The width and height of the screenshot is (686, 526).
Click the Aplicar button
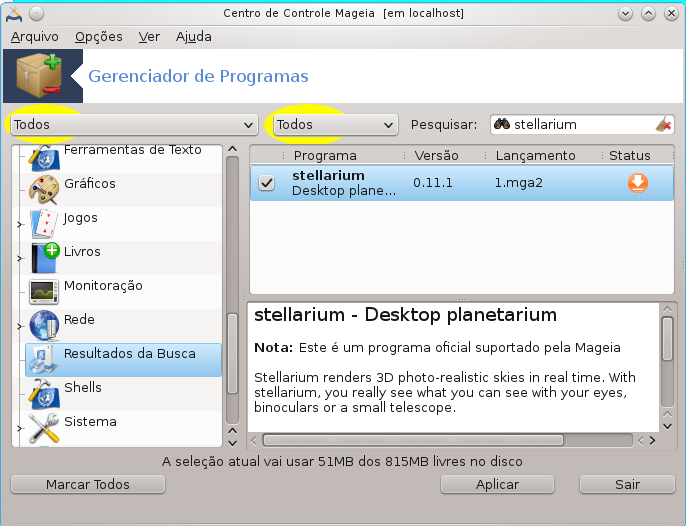click(x=497, y=484)
